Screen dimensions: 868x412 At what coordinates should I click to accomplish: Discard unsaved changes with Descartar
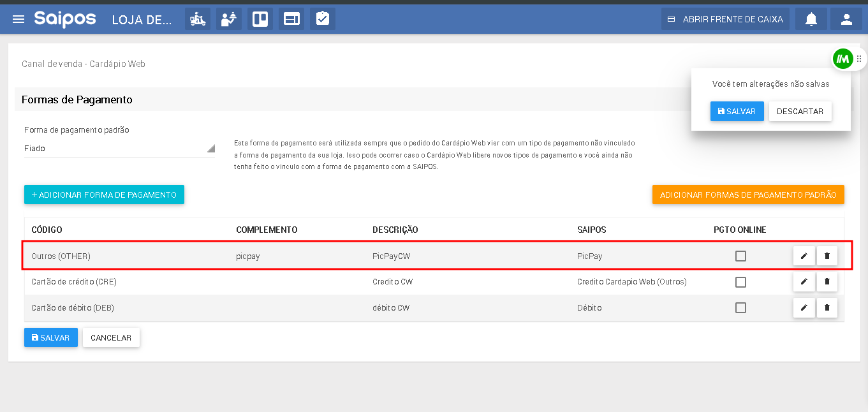[x=800, y=111]
